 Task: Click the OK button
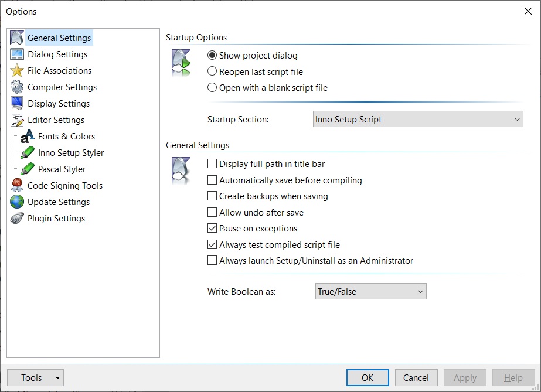(368, 378)
